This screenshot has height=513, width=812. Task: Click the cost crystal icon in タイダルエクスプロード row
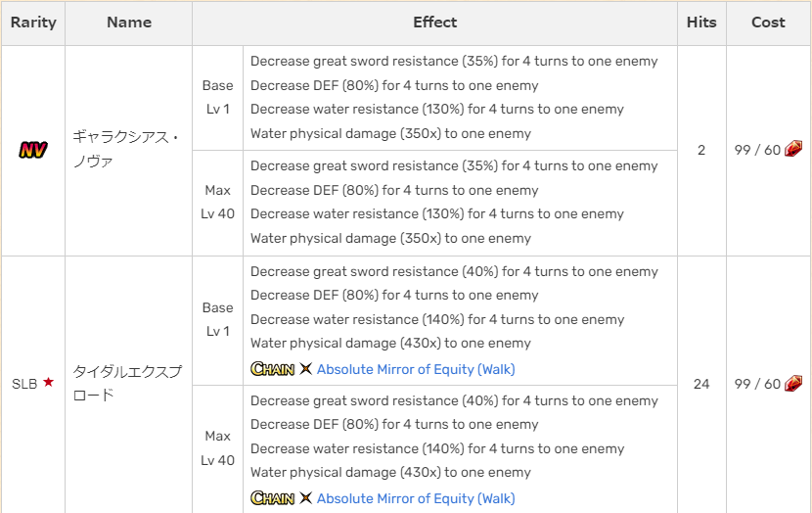tap(793, 383)
